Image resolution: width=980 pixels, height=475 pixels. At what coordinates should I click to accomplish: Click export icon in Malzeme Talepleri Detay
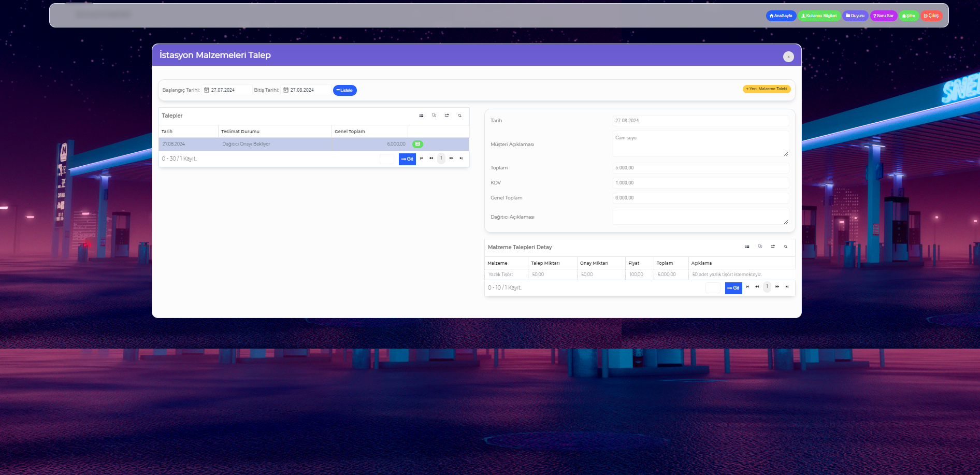[x=772, y=247]
